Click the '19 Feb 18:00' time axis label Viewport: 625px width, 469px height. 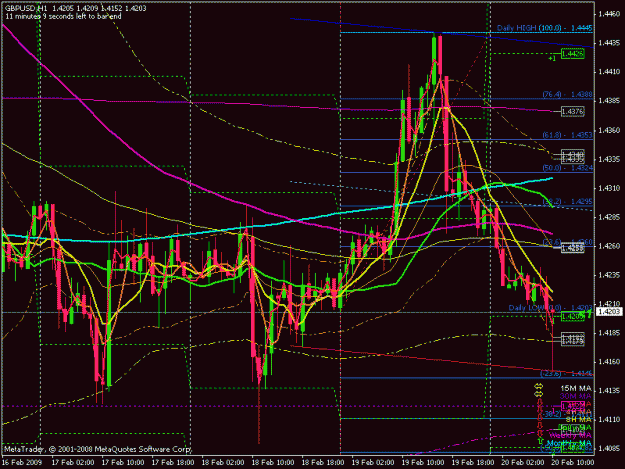coord(473,462)
